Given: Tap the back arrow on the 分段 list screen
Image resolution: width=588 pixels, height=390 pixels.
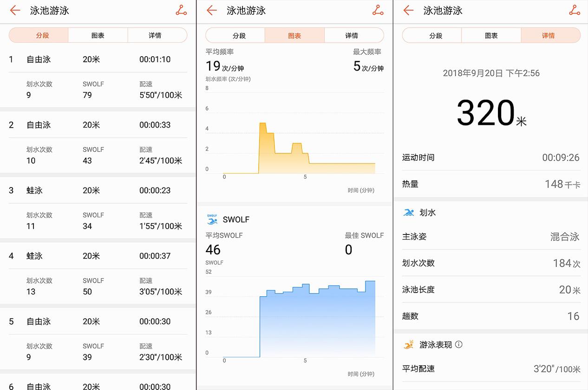Looking at the screenshot, I should tap(15, 10).
